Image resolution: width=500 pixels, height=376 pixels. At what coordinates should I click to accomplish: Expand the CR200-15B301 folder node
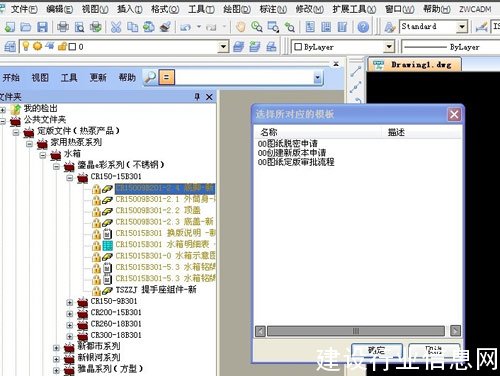(69, 314)
